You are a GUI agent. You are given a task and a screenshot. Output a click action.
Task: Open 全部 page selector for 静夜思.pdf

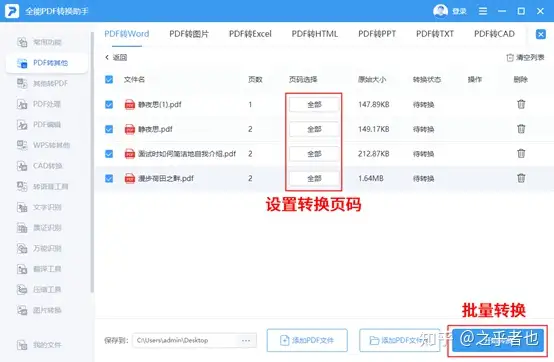(x=314, y=129)
